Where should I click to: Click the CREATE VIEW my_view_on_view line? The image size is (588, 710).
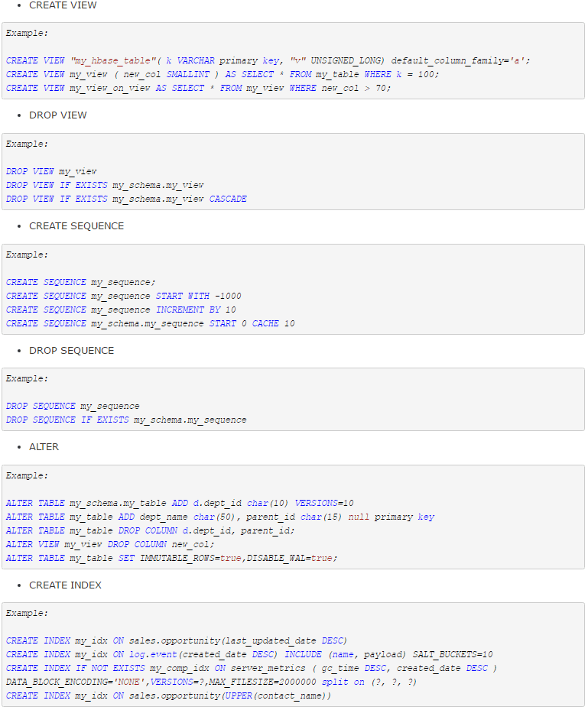198,88
